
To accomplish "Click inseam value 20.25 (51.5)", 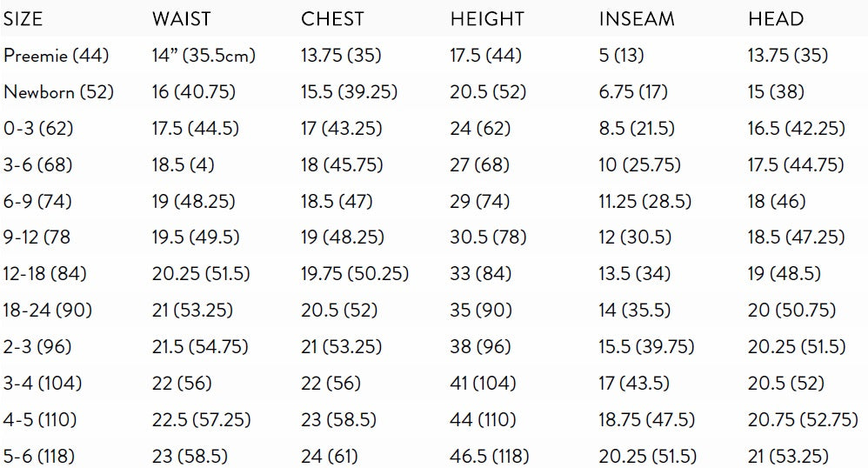I will tap(648, 456).
